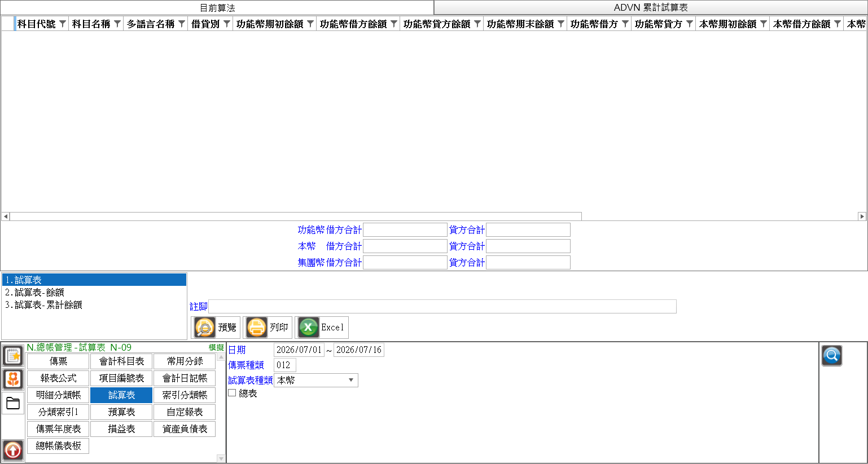Open the 傳票 module
The height and width of the screenshot is (464, 868).
[x=58, y=361]
